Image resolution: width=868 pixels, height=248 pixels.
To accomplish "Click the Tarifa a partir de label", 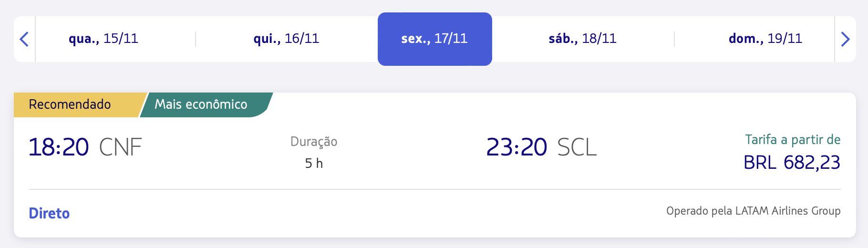I will coord(793,140).
